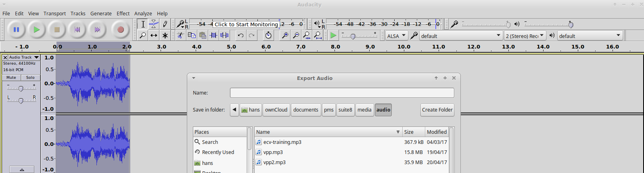
Task: Click the Silence Audio icon
Action: click(224, 36)
